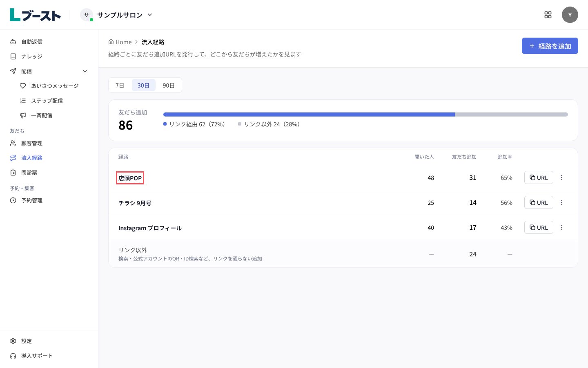The width and height of the screenshot is (588, 368).
Task: Open ナレッジ in the sidebar
Action: coord(49,56)
